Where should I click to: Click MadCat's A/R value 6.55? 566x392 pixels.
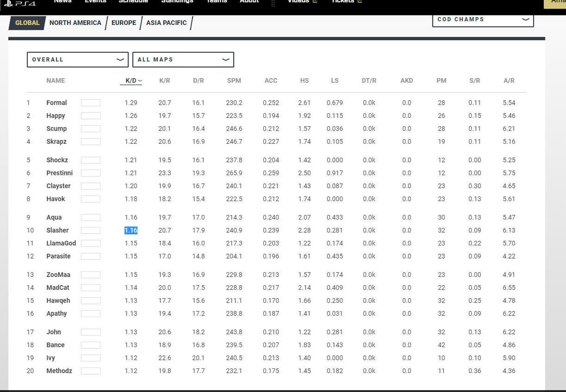coord(509,287)
